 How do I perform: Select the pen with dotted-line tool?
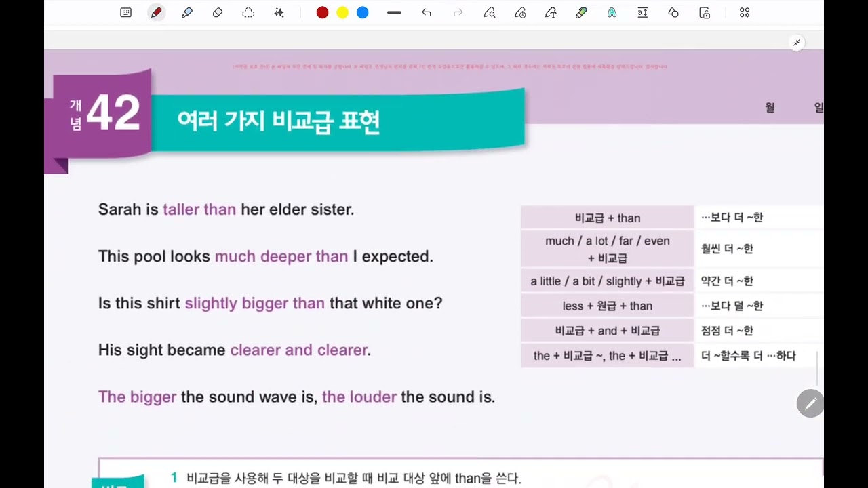pos(490,12)
